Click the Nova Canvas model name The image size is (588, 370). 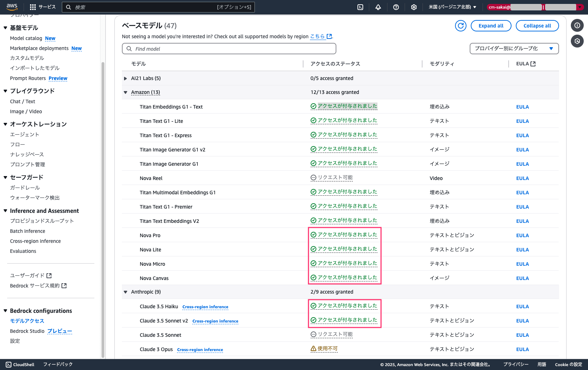click(x=154, y=278)
